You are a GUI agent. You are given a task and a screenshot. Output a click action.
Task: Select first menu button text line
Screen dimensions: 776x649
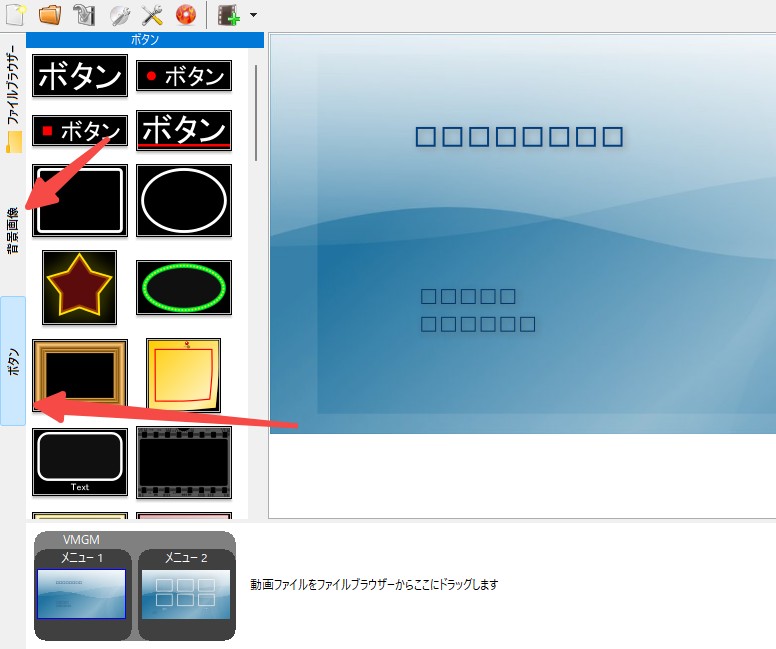coord(468,297)
